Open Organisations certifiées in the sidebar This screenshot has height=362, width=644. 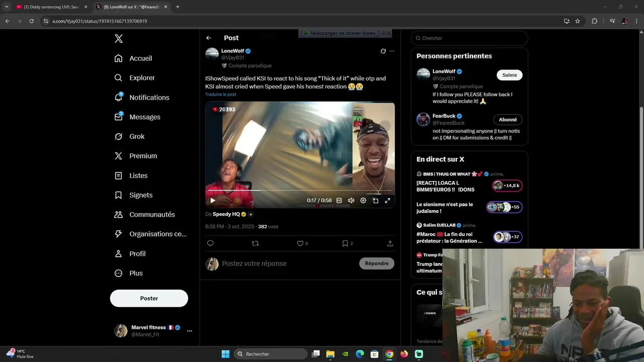pyautogui.click(x=150, y=234)
